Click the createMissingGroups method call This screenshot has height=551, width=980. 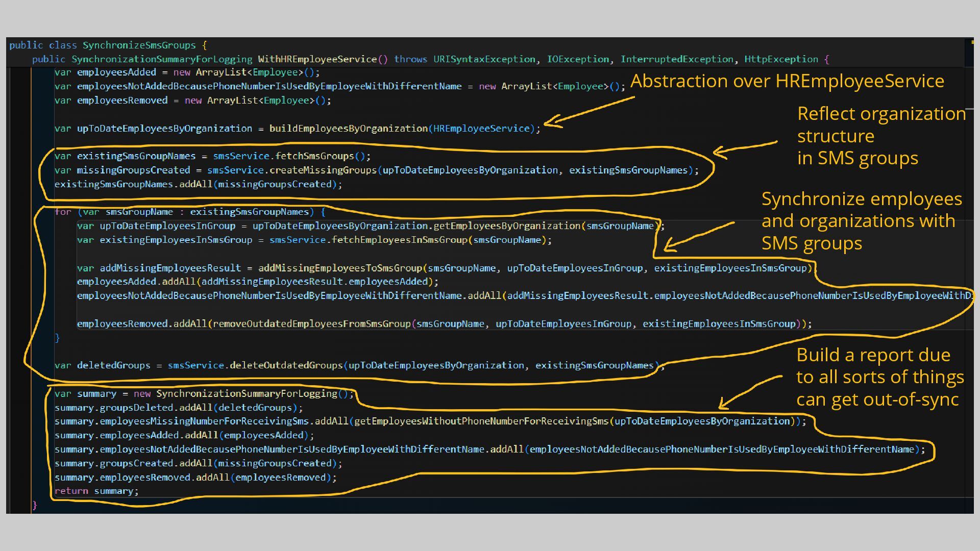[323, 170]
